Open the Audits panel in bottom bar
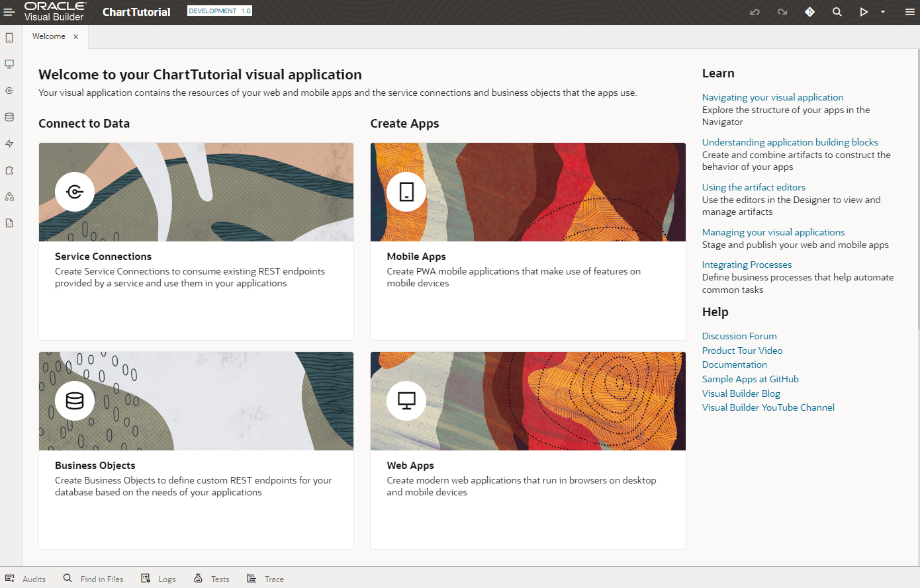Image resolution: width=920 pixels, height=588 pixels. click(26, 579)
